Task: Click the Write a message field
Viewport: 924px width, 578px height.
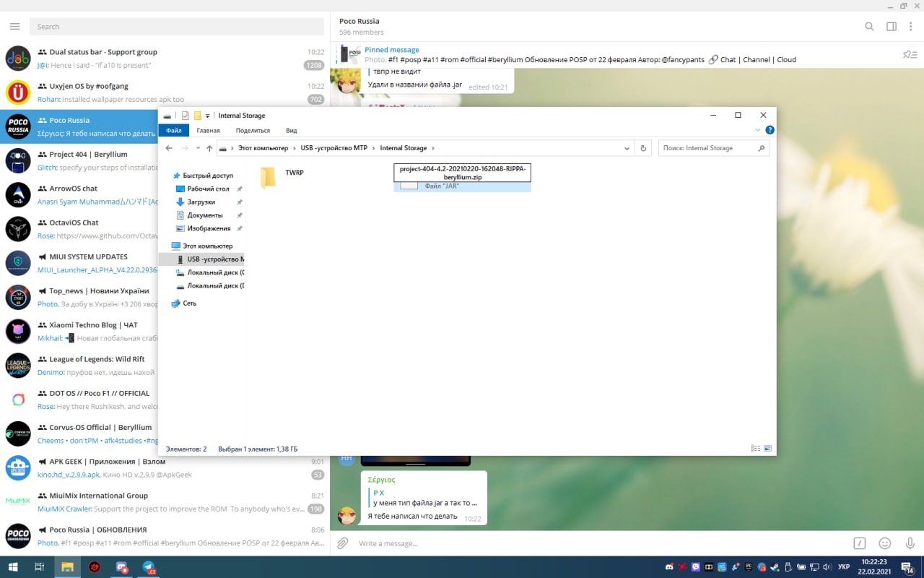Action: point(599,543)
